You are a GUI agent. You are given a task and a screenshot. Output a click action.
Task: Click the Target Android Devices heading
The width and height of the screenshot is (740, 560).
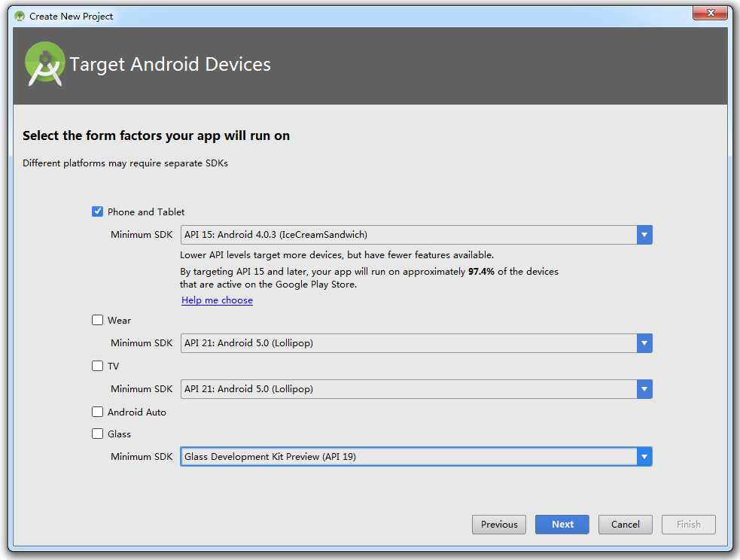170,65
